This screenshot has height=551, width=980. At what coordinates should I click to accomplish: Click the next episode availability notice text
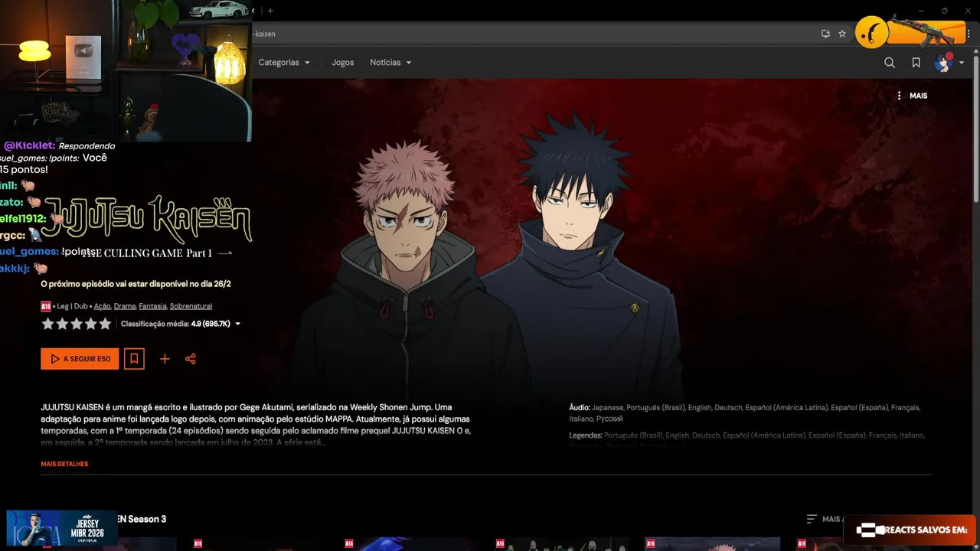tap(136, 284)
